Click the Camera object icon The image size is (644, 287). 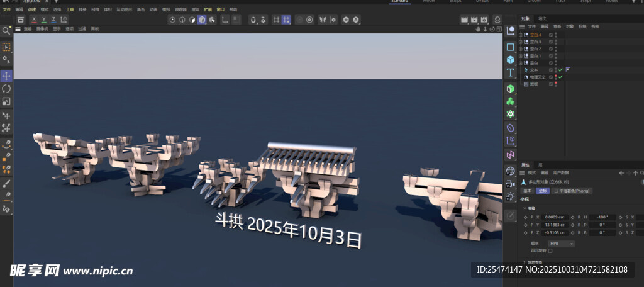coord(511,183)
